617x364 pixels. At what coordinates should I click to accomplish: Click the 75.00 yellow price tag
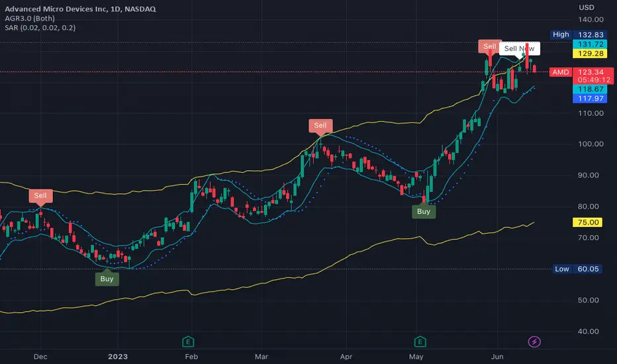pos(588,222)
